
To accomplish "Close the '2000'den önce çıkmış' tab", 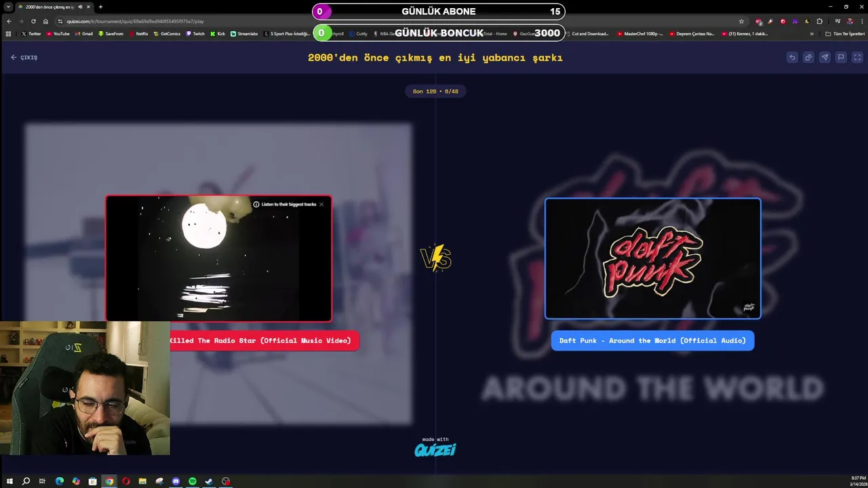I will click(88, 7).
